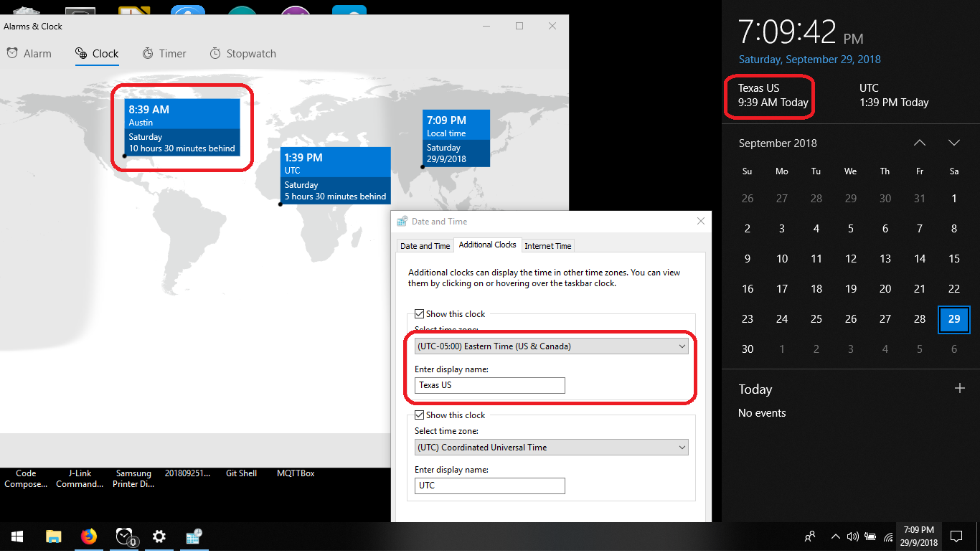Expand hidden icons with the tray chevron
Screen dimensions: 980x558
(x=834, y=536)
